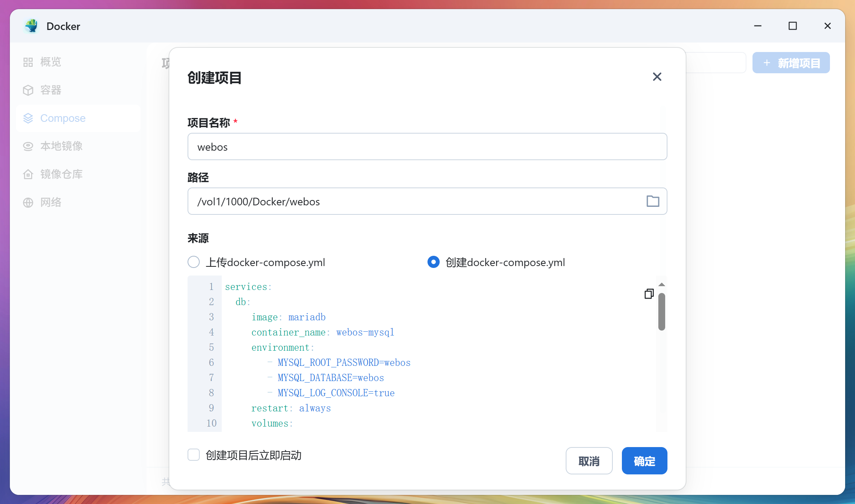Select the 创建docker-compose.yml radio button

(x=433, y=262)
